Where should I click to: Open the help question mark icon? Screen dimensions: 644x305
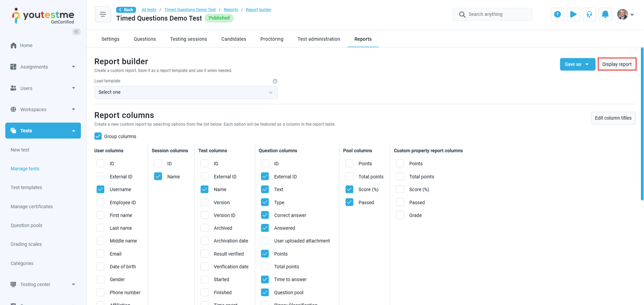[557, 15]
